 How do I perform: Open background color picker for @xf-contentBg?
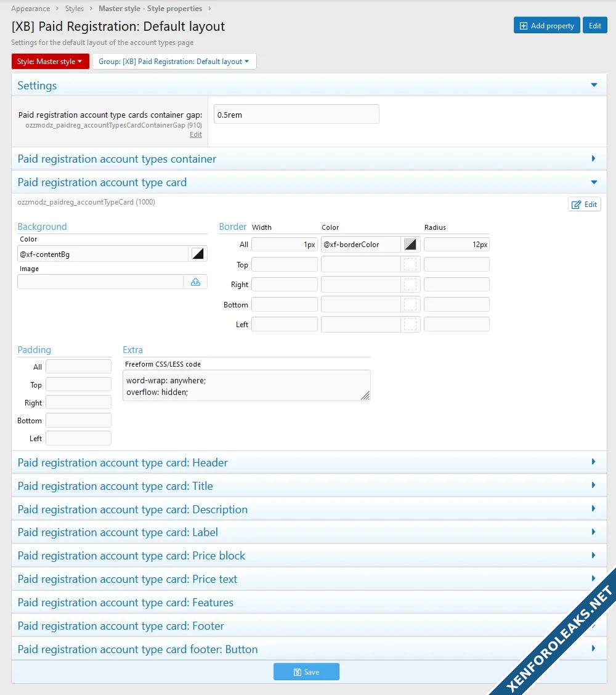coord(197,254)
